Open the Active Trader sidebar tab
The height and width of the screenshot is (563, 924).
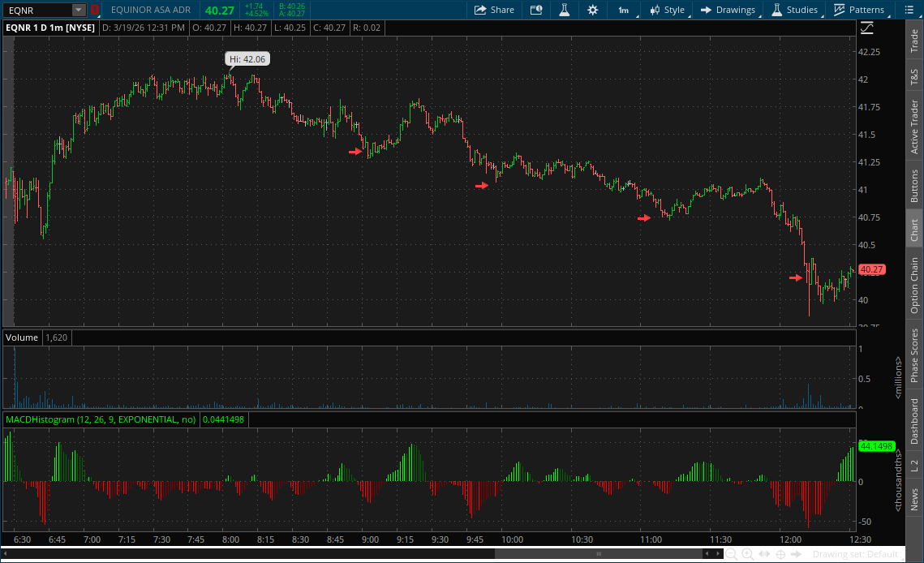click(914, 127)
